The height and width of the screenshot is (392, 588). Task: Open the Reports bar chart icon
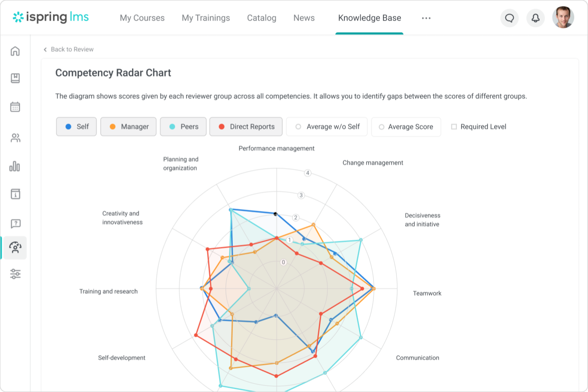click(x=15, y=167)
